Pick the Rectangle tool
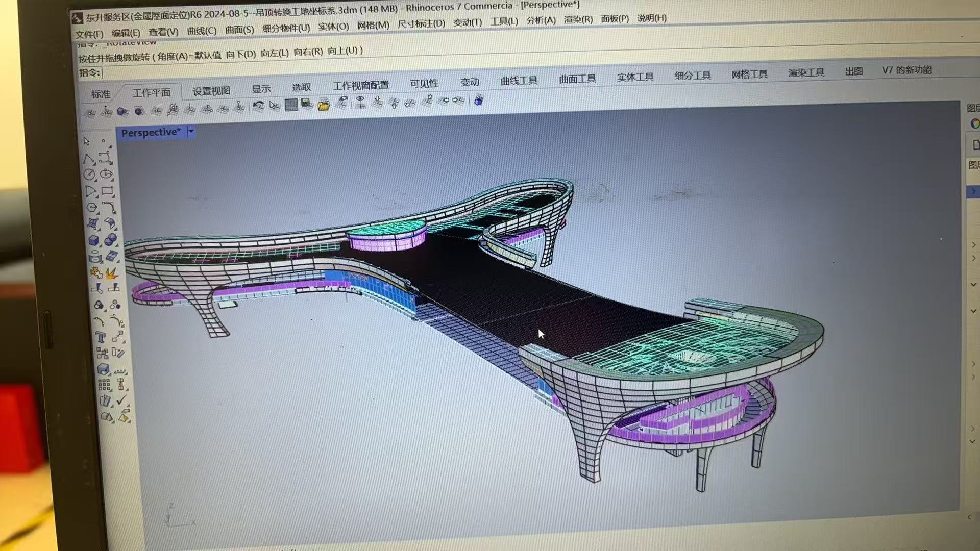980x551 pixels. click(107, 191)
